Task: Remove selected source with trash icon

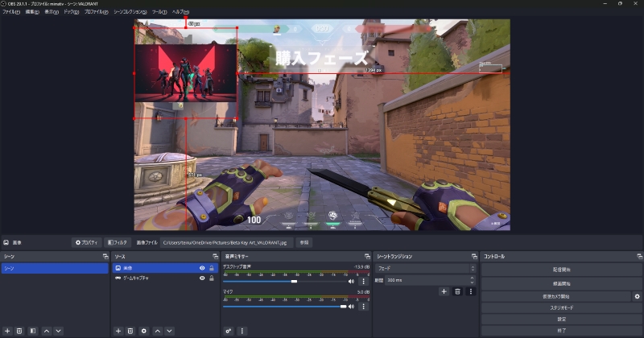Action: click(130, 331)
